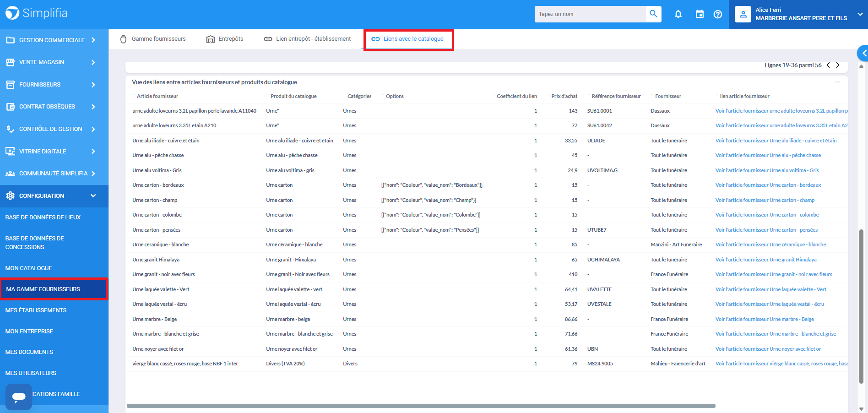Sort by Produit du catalogue column header

coord(293,96)
